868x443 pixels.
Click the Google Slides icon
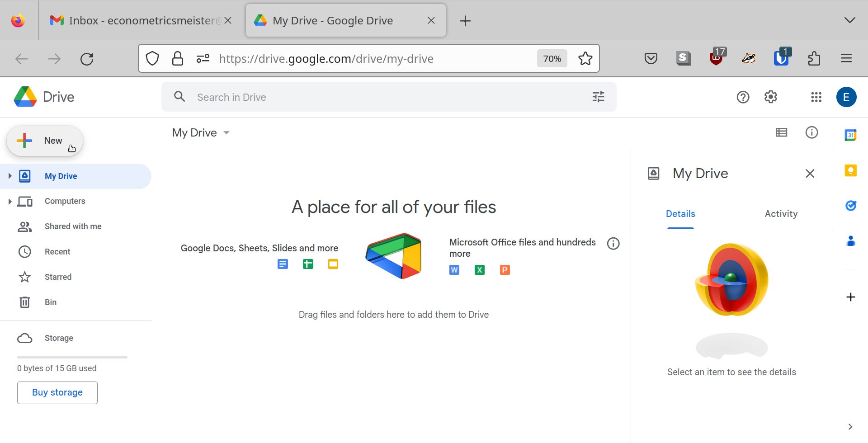[x=333, y=264]
